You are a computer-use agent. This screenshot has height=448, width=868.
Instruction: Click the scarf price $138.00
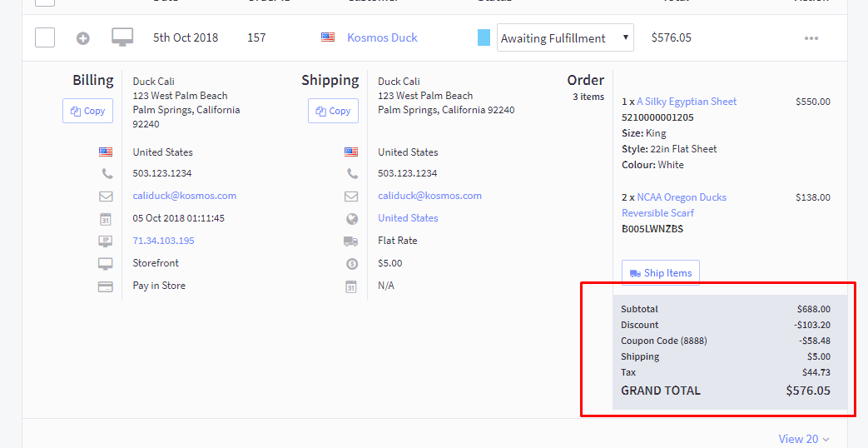[x=812, y=197]
